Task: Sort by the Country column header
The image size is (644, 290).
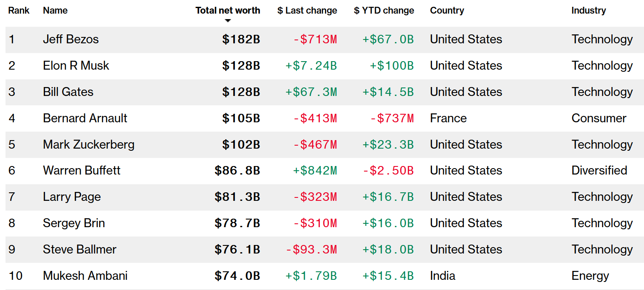Action: 447,11
